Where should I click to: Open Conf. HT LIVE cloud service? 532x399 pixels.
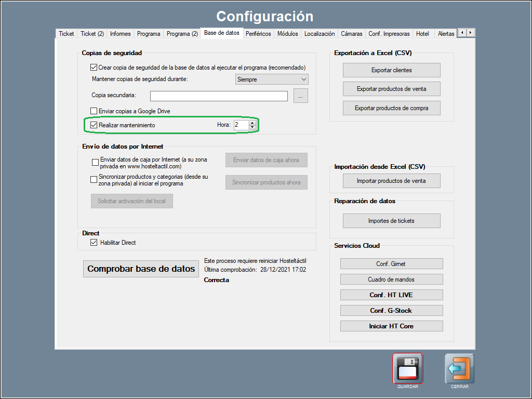[x=391, y=295]
